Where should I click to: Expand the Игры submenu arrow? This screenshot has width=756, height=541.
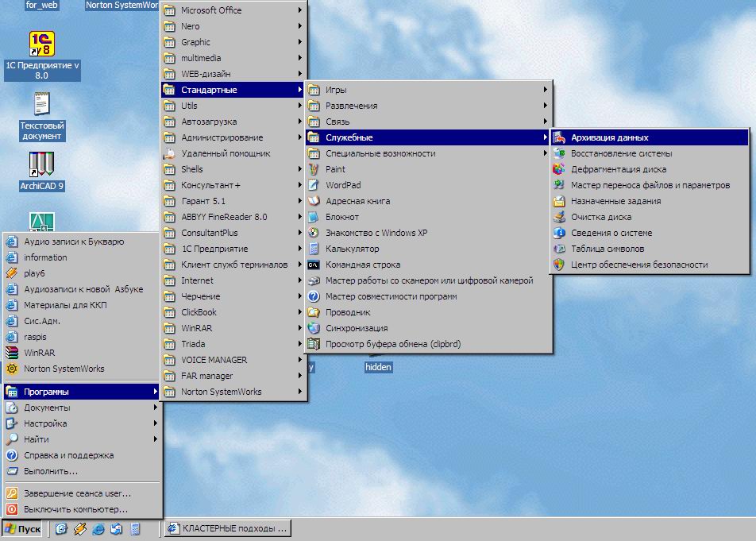click(x=546, y=90)
